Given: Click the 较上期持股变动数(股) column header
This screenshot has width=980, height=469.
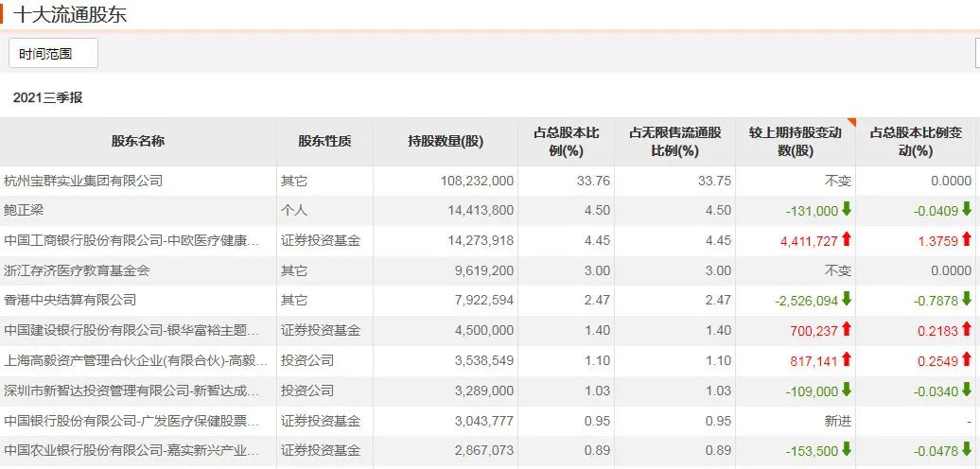Looking at the screenshot, I should (796, 142).
